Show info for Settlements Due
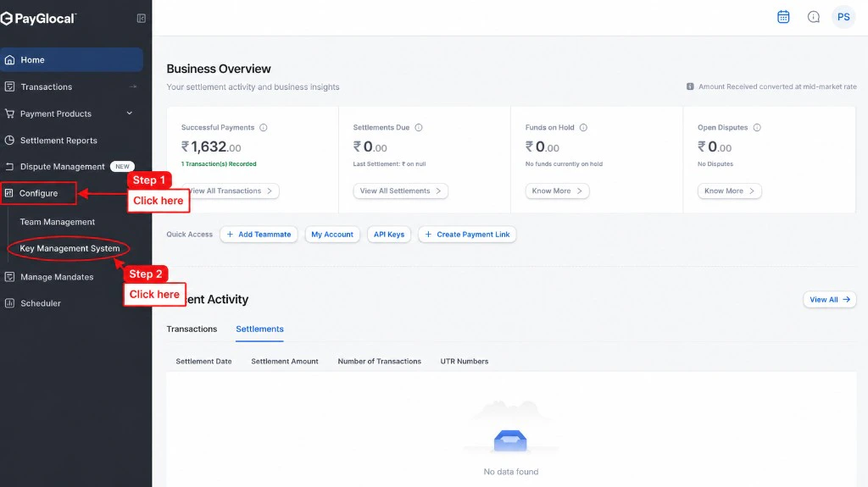The image size is (868, 487). click(x=419, y=127)
